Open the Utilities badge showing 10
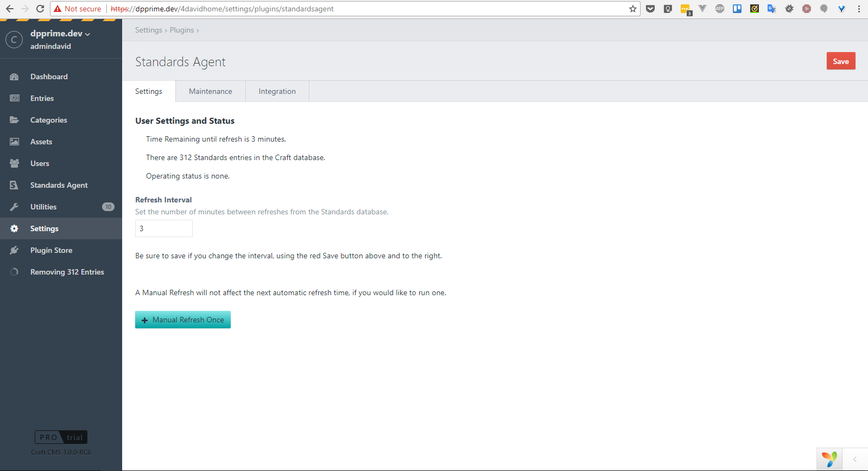The image size is (868, 471). point(108,207)
